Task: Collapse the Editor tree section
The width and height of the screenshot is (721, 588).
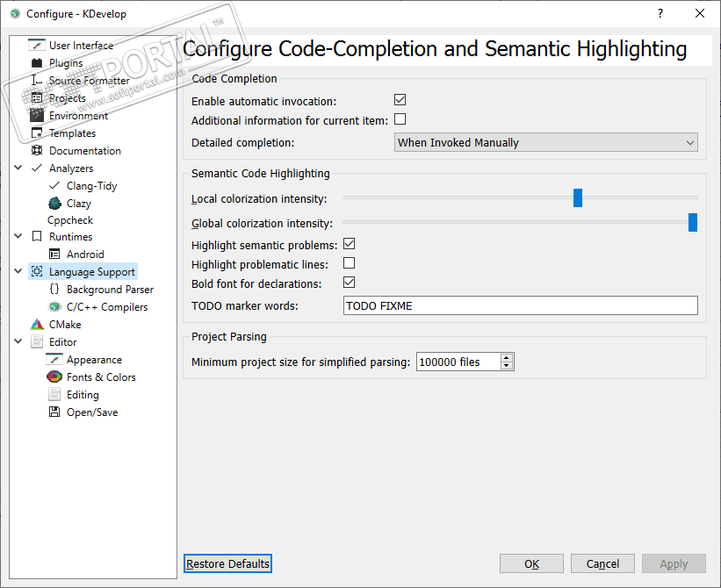Action: [x=18, y=341]
